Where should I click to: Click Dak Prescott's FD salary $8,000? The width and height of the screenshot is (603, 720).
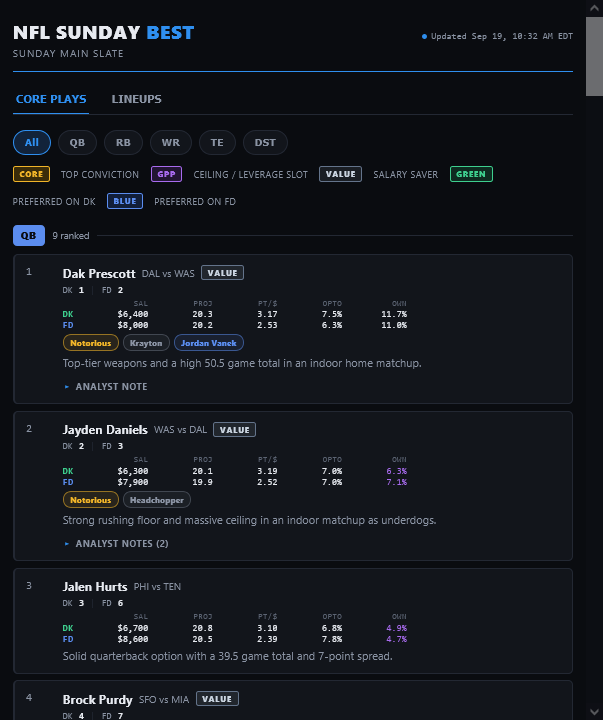pos(133,325)
